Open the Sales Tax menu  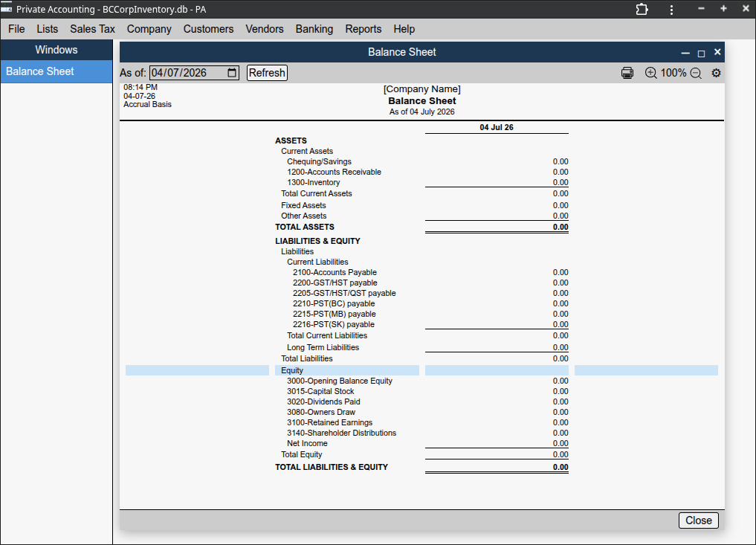coord(93,29)
